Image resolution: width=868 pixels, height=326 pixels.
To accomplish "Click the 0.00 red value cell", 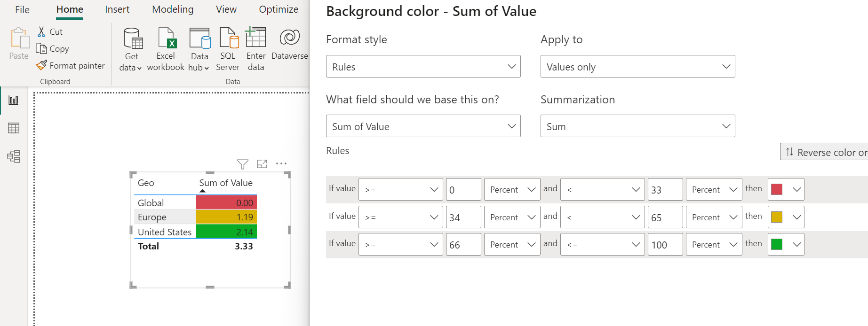I will tap(226, 202).
